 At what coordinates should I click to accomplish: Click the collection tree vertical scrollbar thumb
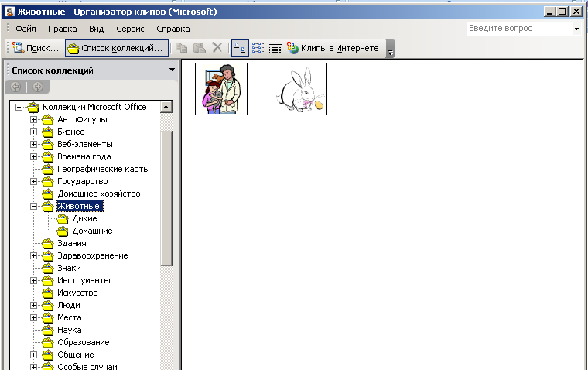pos(166,197)
